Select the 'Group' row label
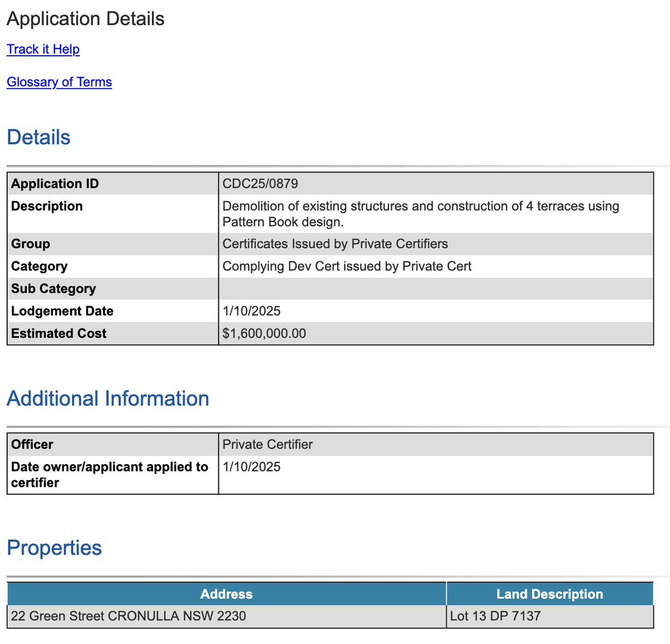Viewport: 670px width, 644px height. pyautogui.click(x=31, y=244)
